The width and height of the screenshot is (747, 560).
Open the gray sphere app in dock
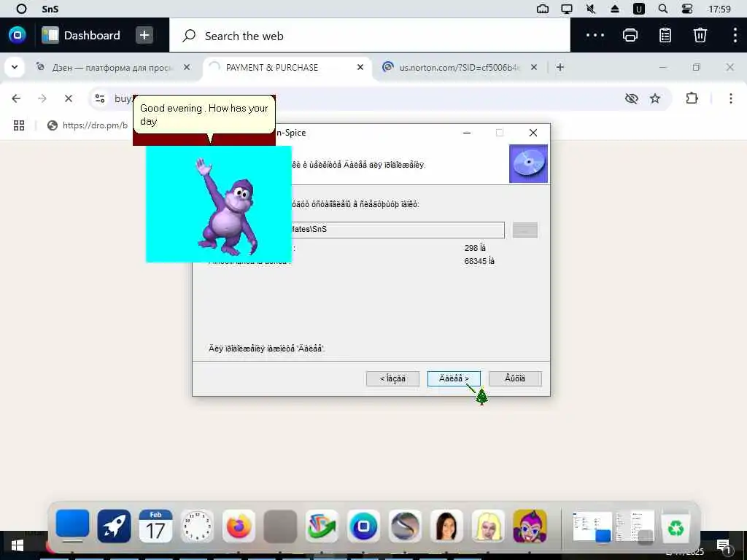[x=405, y=526]
